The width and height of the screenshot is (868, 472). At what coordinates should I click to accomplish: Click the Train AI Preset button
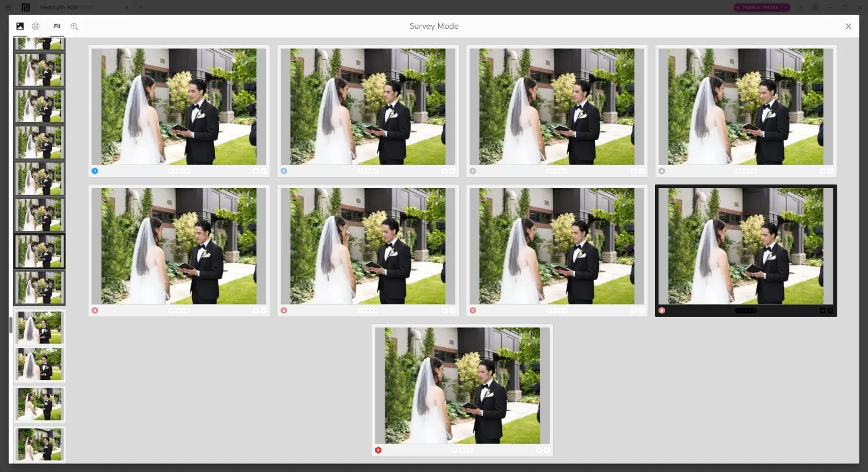click(757, 8)
